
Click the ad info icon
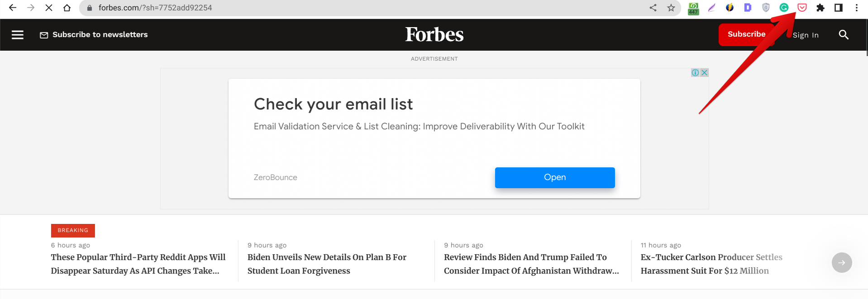[695, 72]
